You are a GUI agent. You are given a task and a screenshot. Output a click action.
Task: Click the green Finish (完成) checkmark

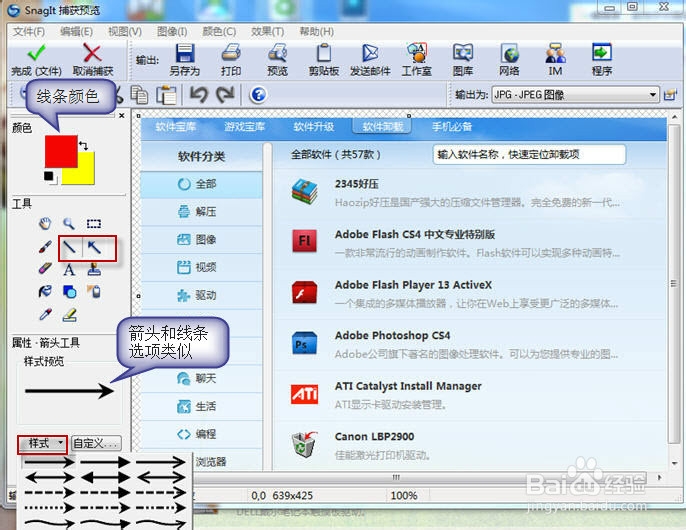tap(36, 53)
